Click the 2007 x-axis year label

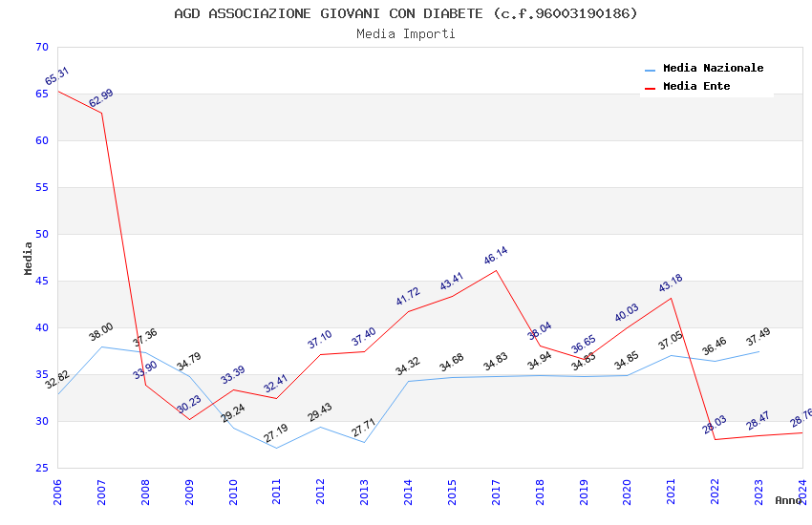pyautogui.click(x=101, y=492)
